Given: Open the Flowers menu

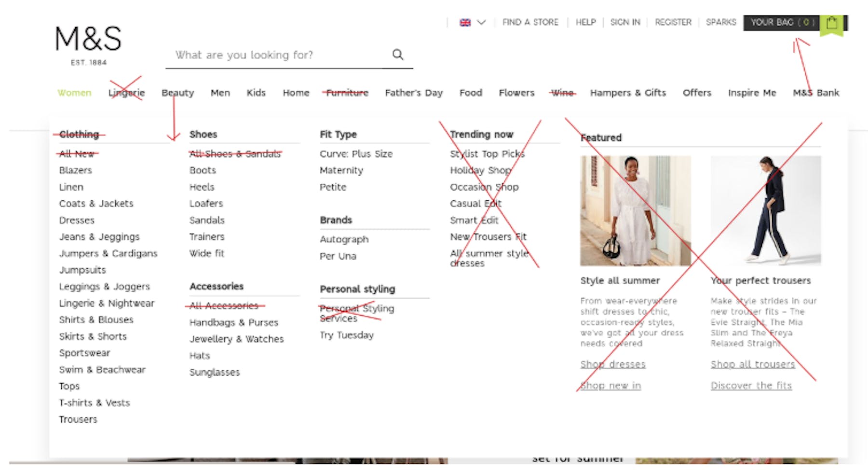Looking at the screenshot, I should [516, 93].
